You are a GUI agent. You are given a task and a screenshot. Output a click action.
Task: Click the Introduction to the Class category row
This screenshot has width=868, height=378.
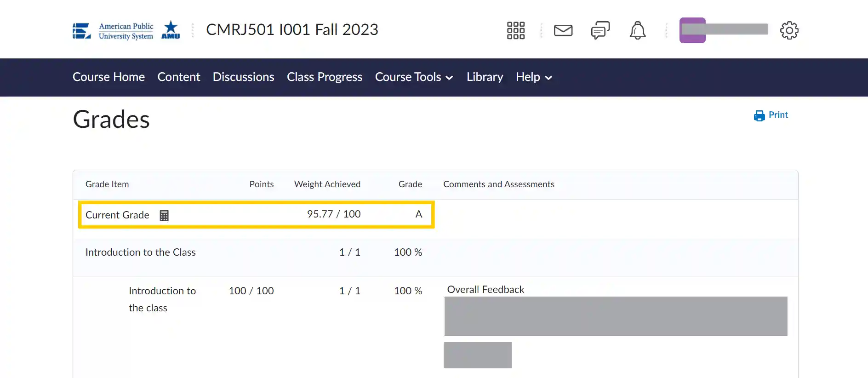pos(435,257)
